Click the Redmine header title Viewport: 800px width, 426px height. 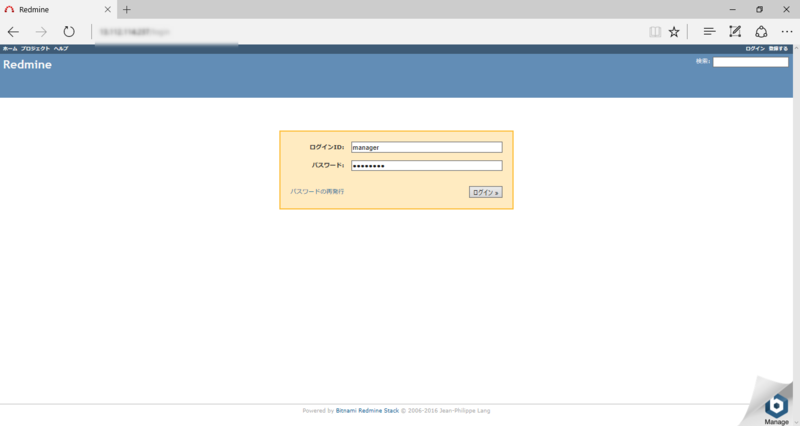[x=28, y=64]
